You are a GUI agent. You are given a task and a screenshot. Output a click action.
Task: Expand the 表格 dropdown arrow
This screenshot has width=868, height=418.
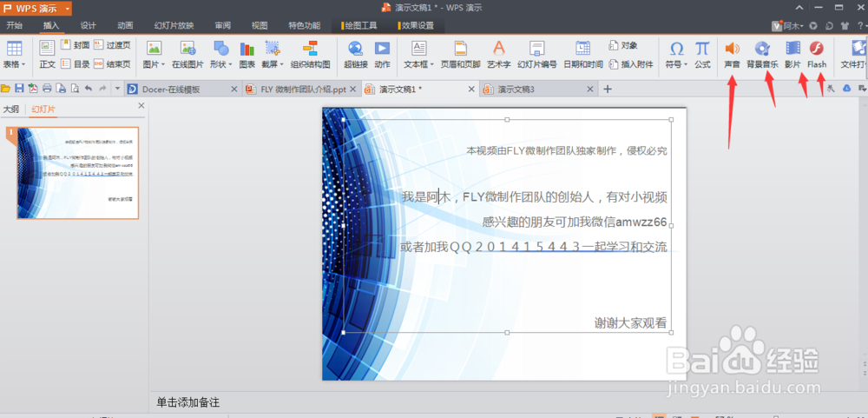[x=23, y=65]
